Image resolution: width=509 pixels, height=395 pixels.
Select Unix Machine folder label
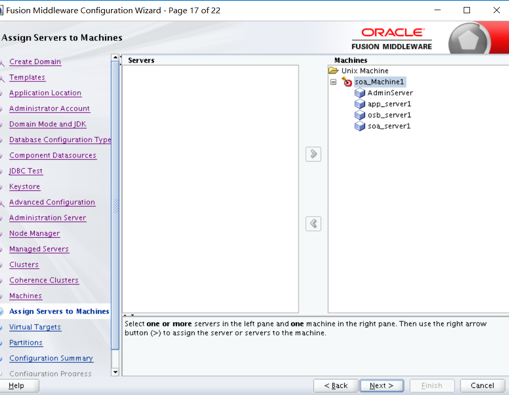[x=365, y=71]
